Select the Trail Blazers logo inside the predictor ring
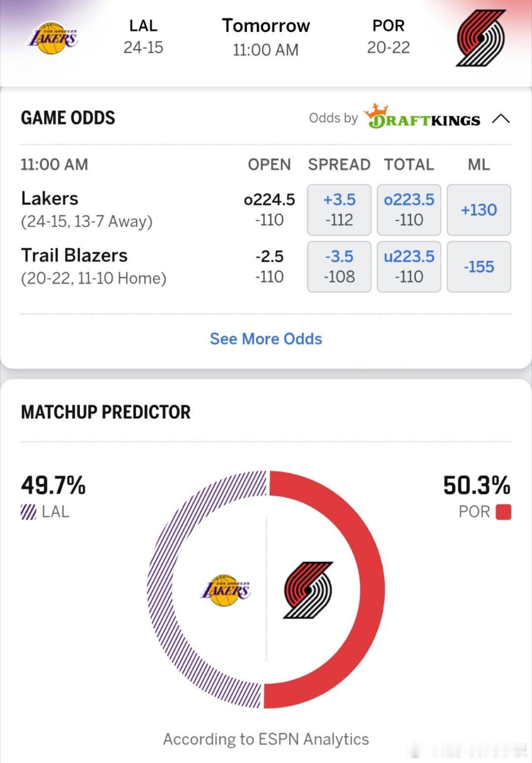This screenshot has height=763, width=532. [x=308, y=591]
